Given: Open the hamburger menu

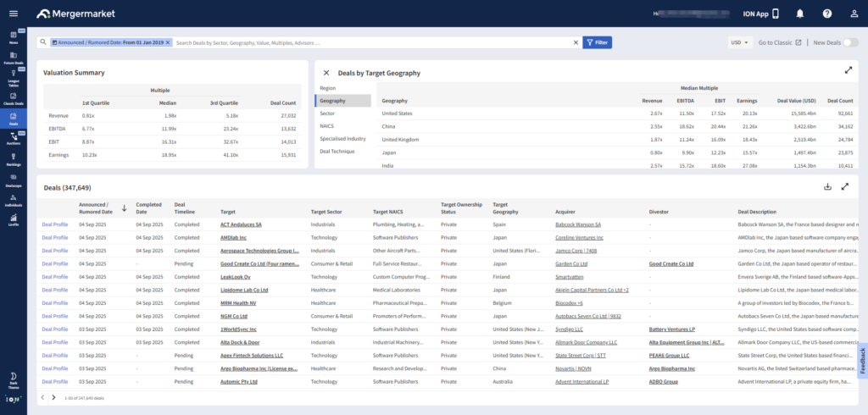Looking at the screenshot, I should click(13, 14).
